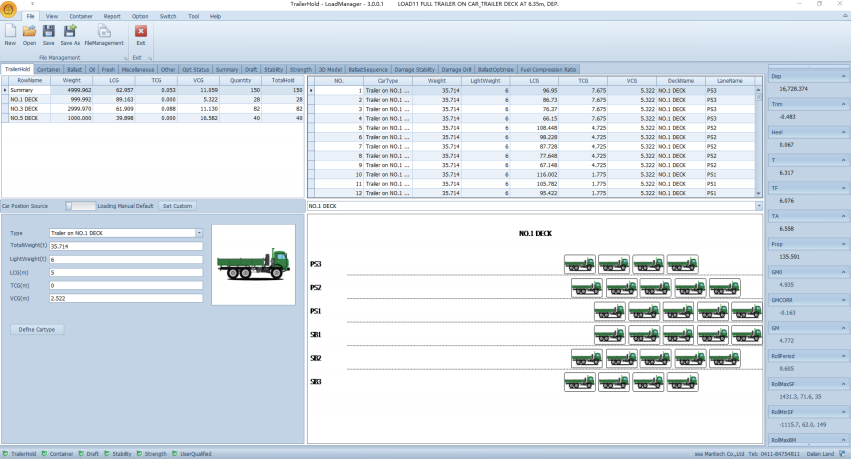This screenshot has width=853, height=460.
Task: Open a file with the Open icon
Action: [29, 34]
